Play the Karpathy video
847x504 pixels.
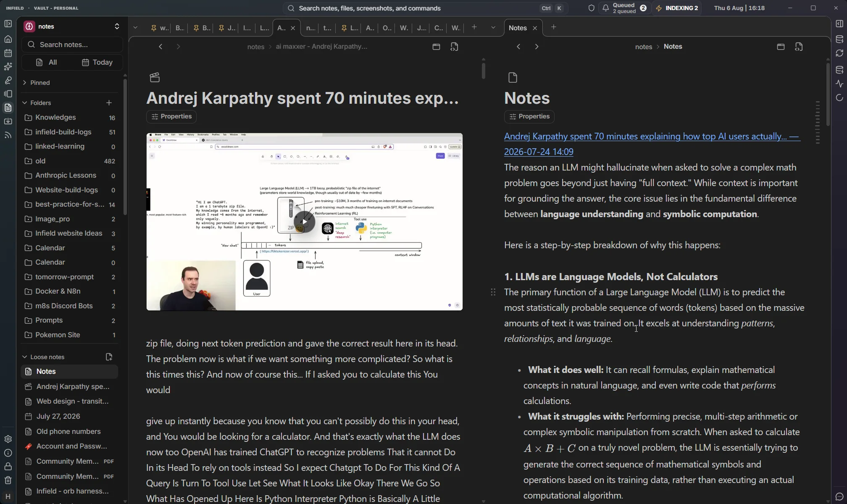pos(304,222)
